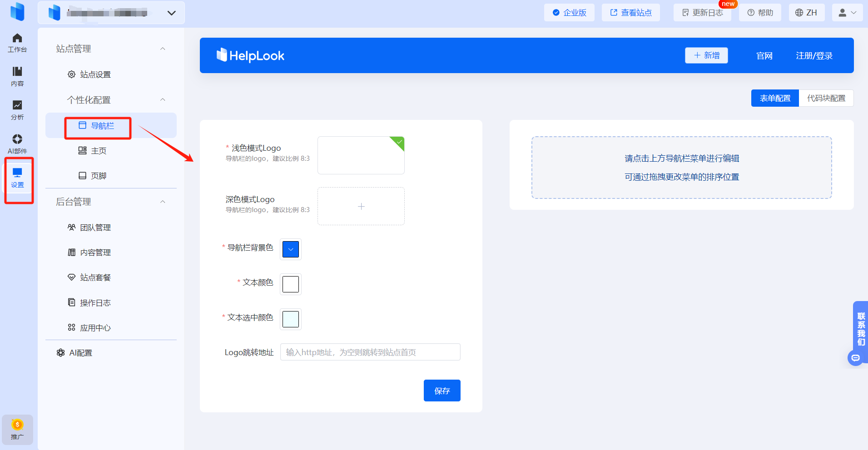
Task: Open 文本选中颜色 color picker
Action: (291, 319)
